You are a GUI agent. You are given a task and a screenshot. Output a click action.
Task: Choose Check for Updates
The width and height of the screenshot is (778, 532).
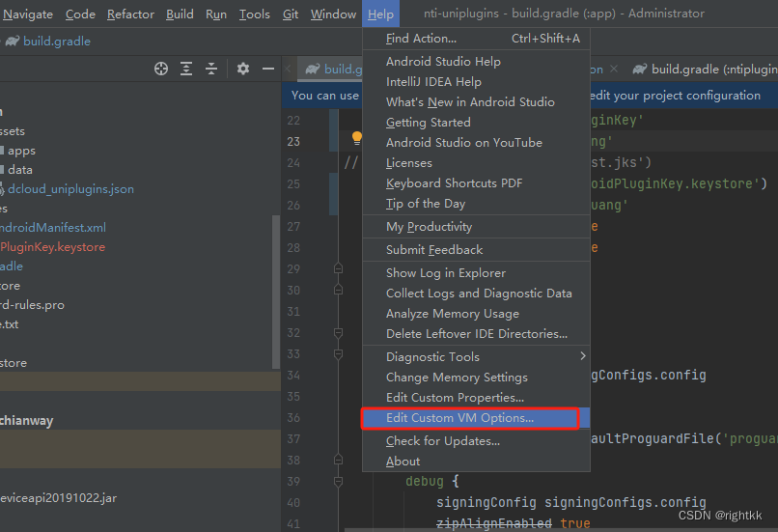point(476,441)
